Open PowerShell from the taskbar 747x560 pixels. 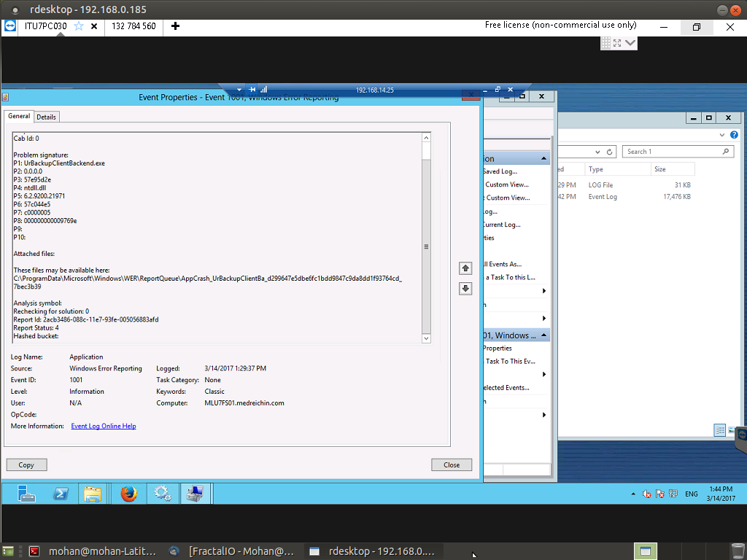(x=61, y=494)
